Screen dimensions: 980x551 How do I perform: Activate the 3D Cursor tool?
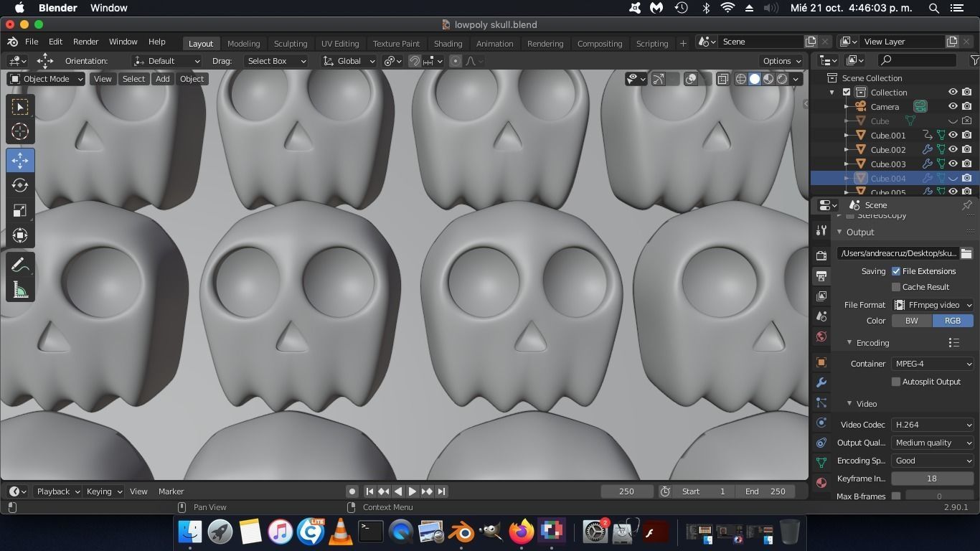pos(20,131)
